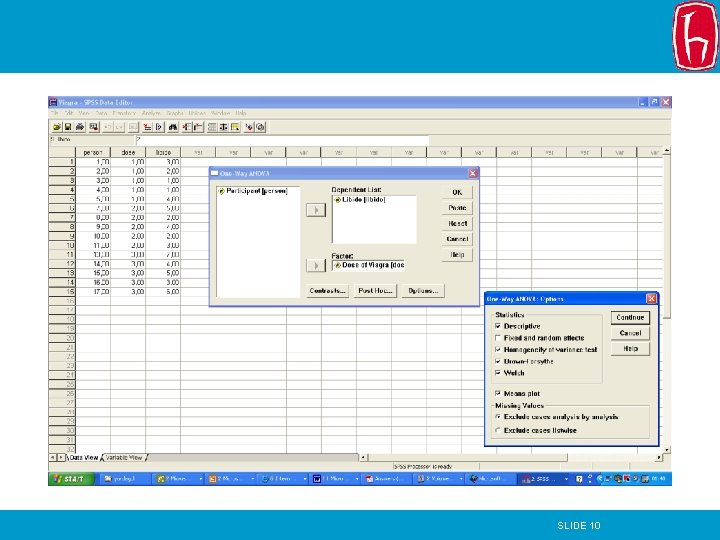Click the horizontal scrollbar right arrow
720x540 pixels.
(x=659, y=457)
